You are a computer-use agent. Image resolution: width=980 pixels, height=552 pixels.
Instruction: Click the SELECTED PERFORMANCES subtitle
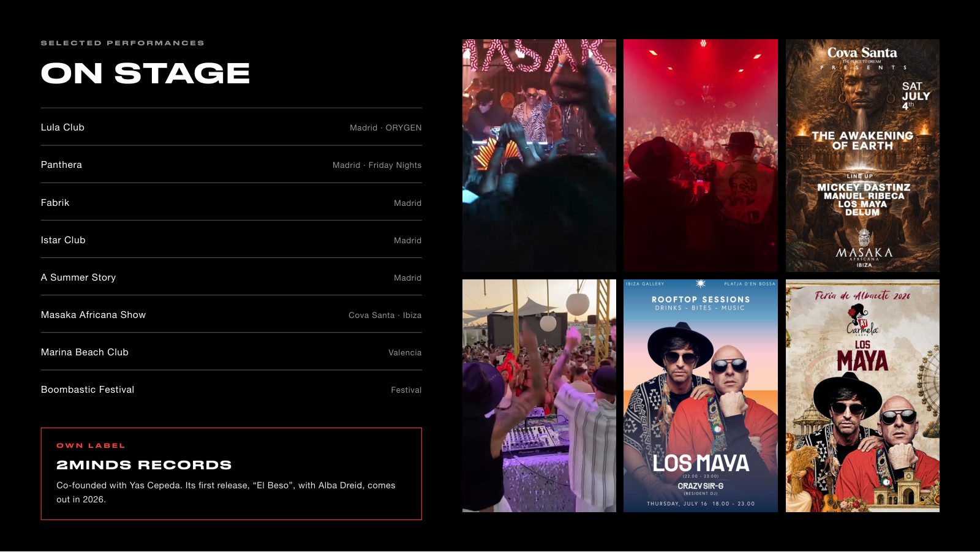tap(123, 43)
